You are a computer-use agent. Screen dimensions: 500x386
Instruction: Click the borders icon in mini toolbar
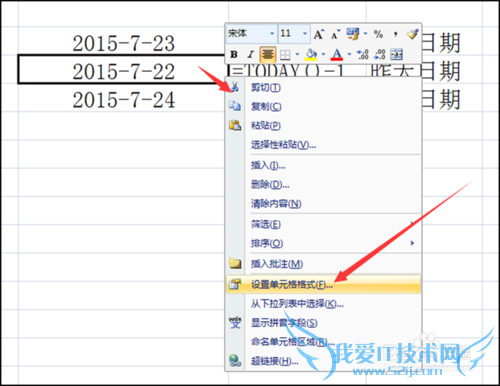coord(285,54)
